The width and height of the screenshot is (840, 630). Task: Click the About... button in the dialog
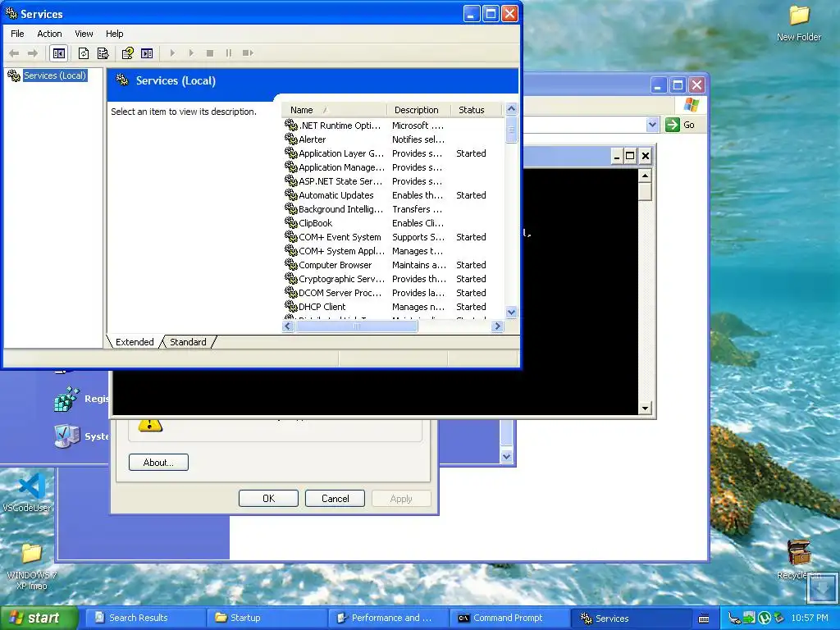pyautogui.click(x=158, y=463)
